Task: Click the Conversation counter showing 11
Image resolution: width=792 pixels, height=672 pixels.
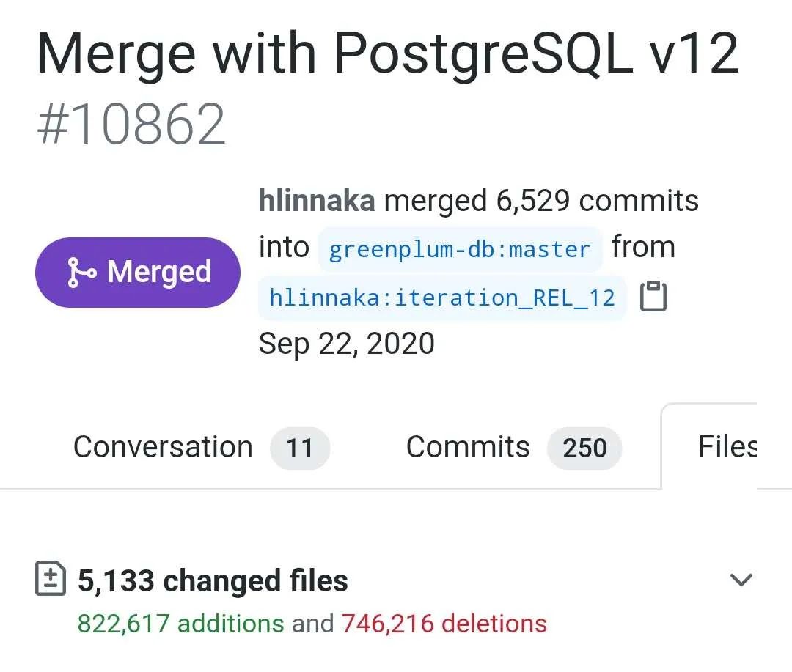Action: click(x=300, y=448)
